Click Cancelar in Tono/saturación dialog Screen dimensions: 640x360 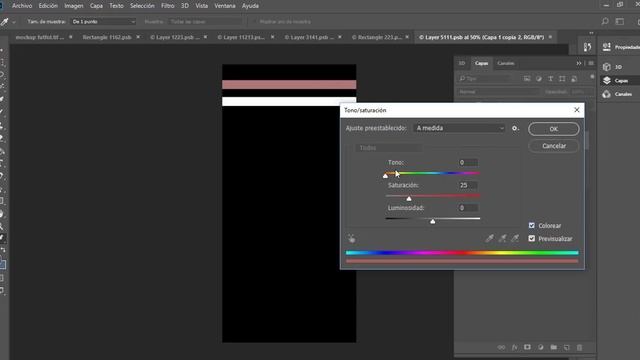pyautogui.click(x=553, y=146)
